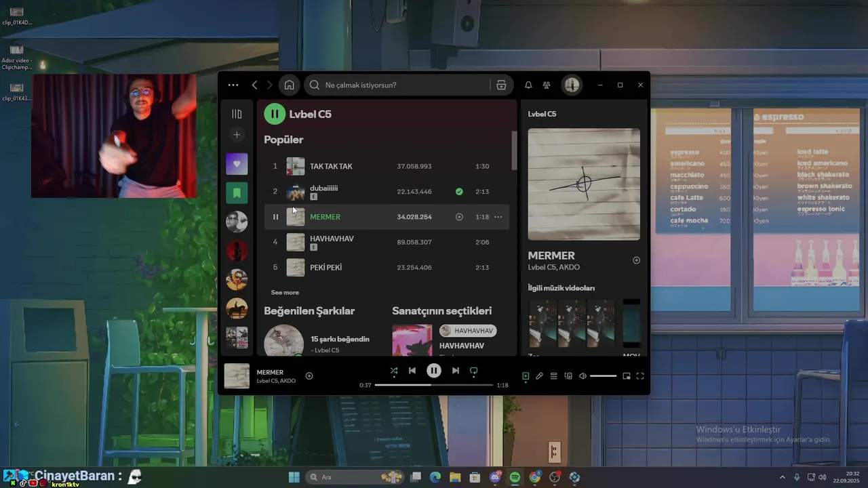Click taskbar 'Ara' search box
Image resolution: width=868 pixels, height=488 pixels.
coord(355,477)
